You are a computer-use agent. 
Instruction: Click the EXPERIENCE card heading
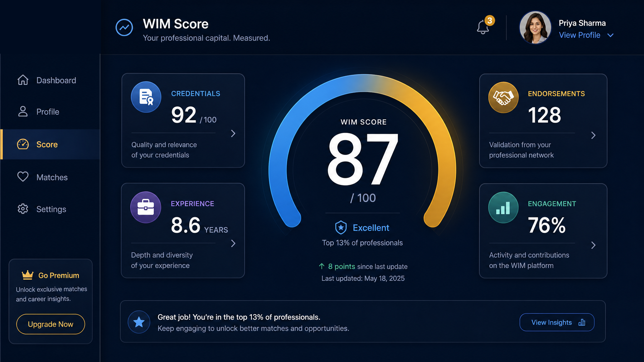pyautogui.click(x=192, y=204)
